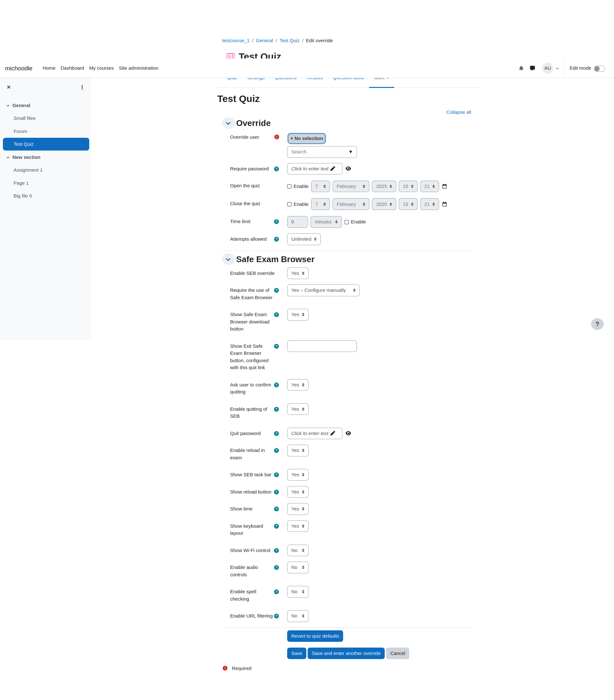Remove the No selection tag

pyautogui.click(x=307, y=139)
